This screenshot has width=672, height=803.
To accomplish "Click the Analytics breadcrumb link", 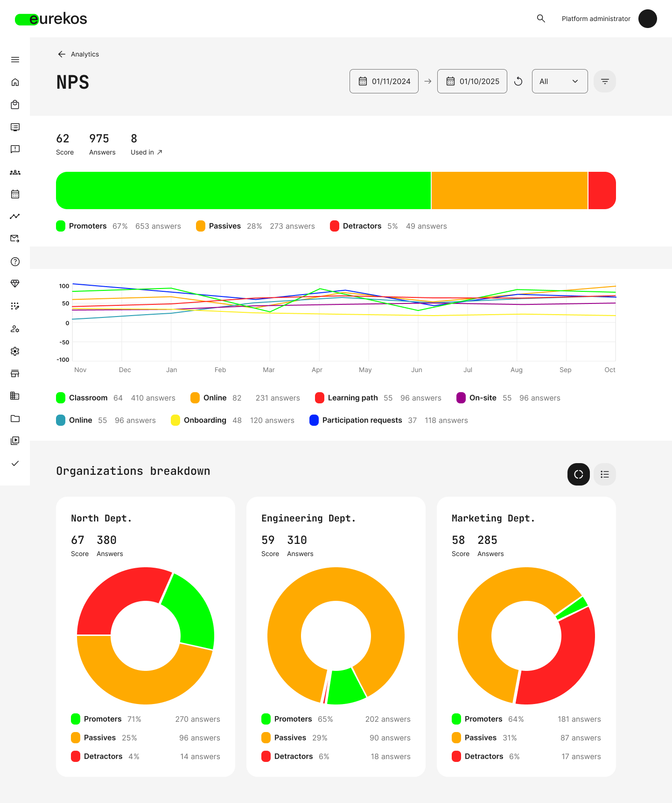I will [x=85, y=54].
